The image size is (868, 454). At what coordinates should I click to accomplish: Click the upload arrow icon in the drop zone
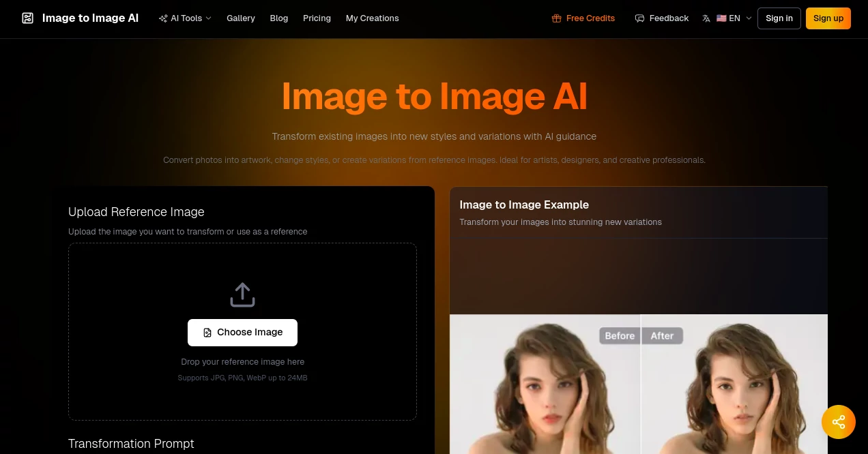tap(242, 294)
